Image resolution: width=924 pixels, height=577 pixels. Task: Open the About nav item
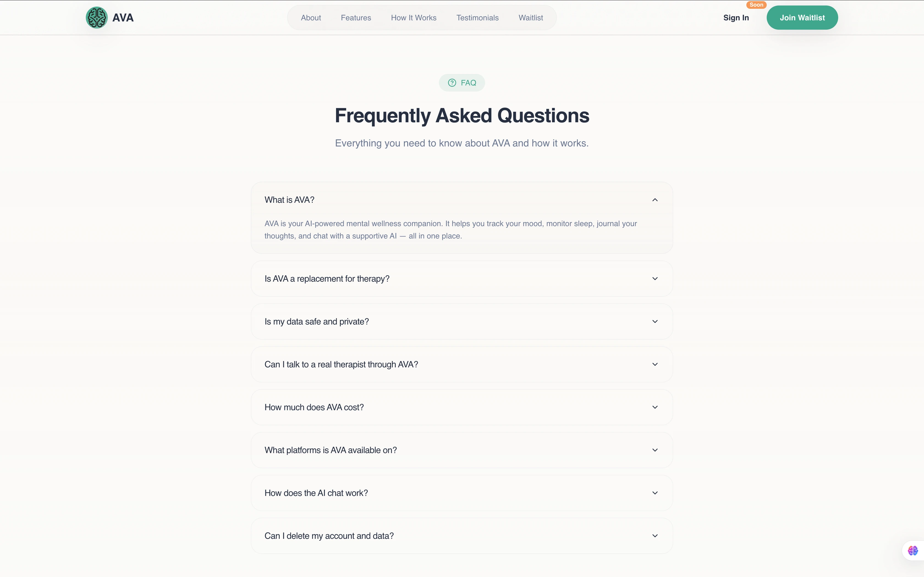(311, 18)
